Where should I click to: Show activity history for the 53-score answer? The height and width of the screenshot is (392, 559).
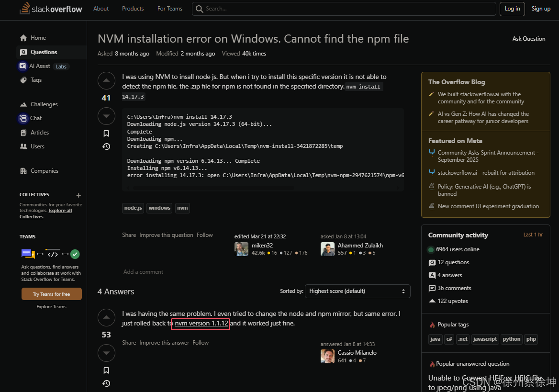point(106,383)
